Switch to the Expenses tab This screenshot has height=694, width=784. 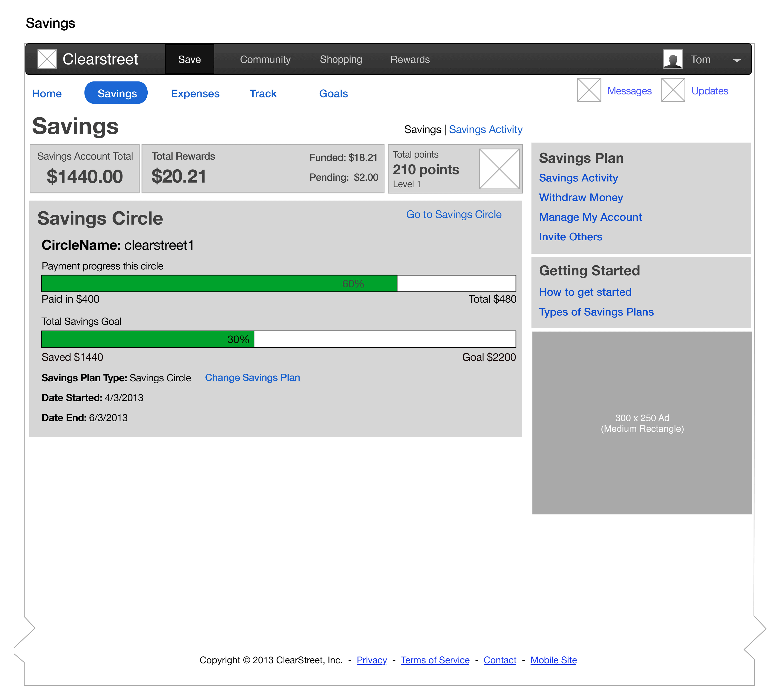point(195,93)
